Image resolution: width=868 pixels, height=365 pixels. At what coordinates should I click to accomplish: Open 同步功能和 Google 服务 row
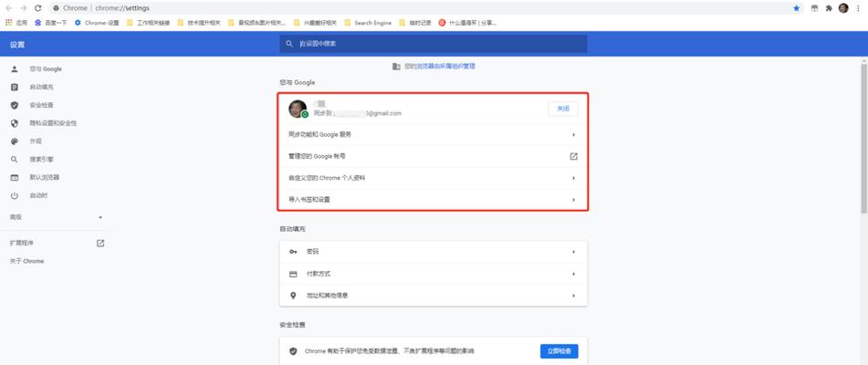433,134
